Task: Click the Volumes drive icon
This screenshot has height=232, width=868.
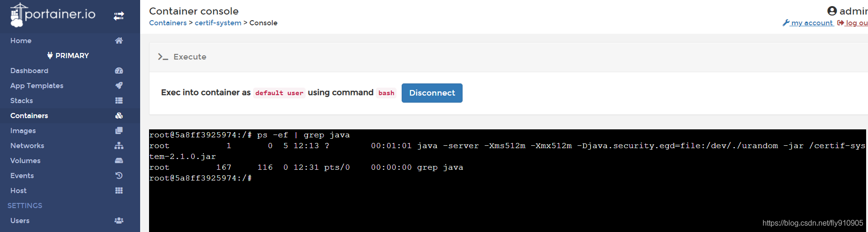Action: [119, 161]
